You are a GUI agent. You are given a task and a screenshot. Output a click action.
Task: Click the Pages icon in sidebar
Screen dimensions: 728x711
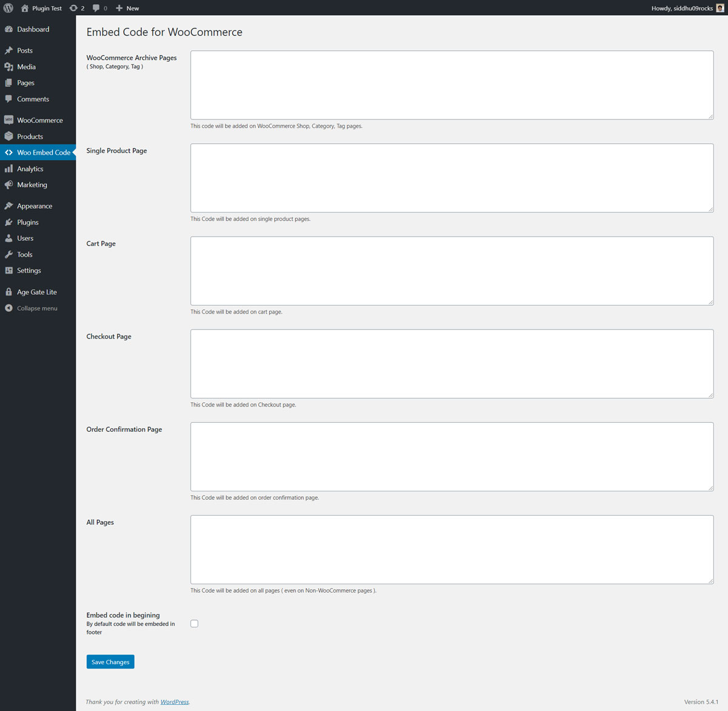click(8, 83)
